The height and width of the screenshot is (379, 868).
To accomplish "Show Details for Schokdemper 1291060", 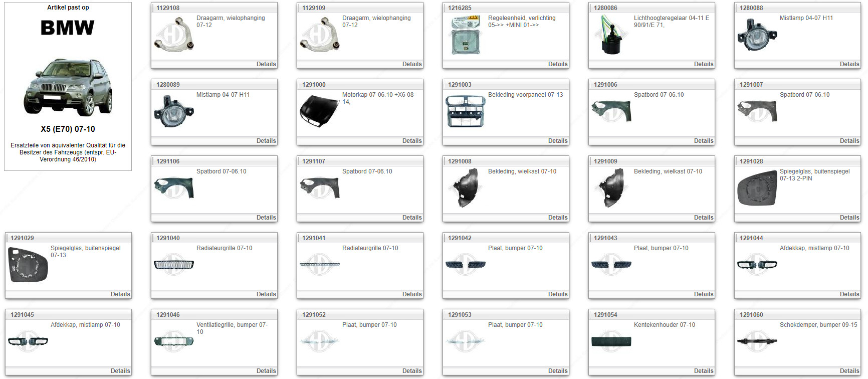I will (x=849, y=371).
